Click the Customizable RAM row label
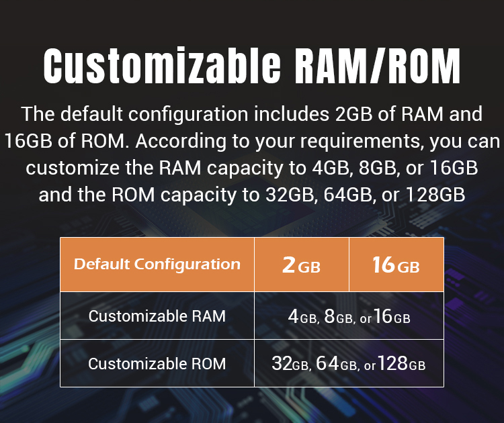504x423 pixels. pos(157,316)
